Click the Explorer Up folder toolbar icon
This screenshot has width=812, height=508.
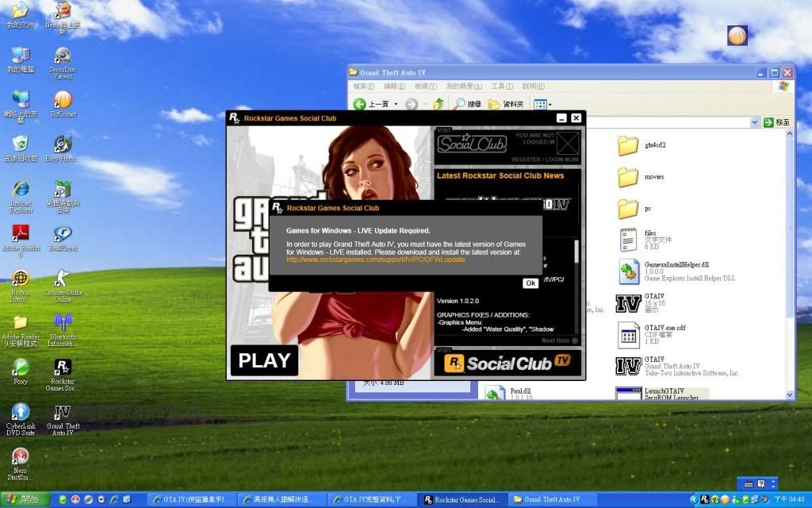point(439,104)
